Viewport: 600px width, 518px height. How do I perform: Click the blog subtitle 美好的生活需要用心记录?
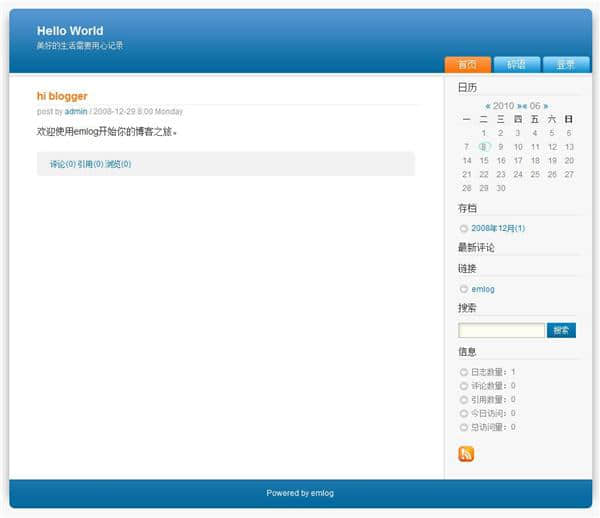[x=80, y=46]
